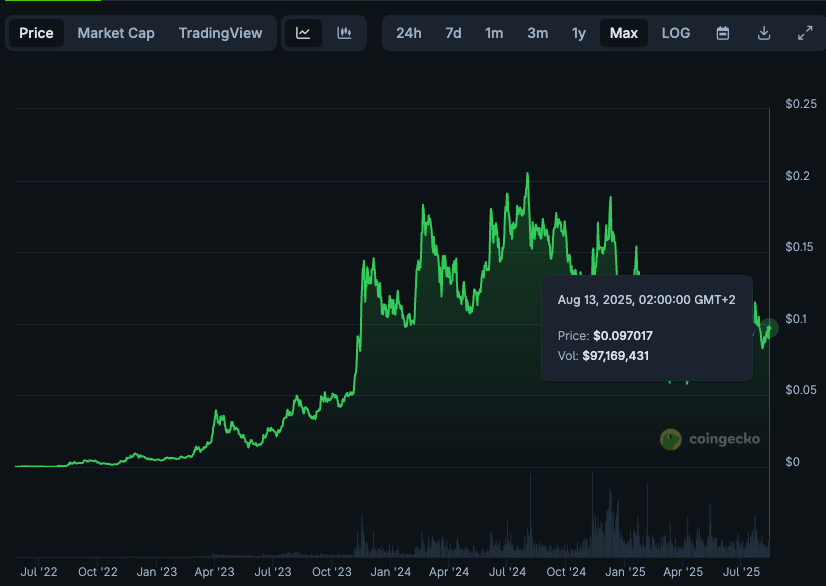Open the Price tab
Screen dimensions: 826x586
tap(36, 33)
